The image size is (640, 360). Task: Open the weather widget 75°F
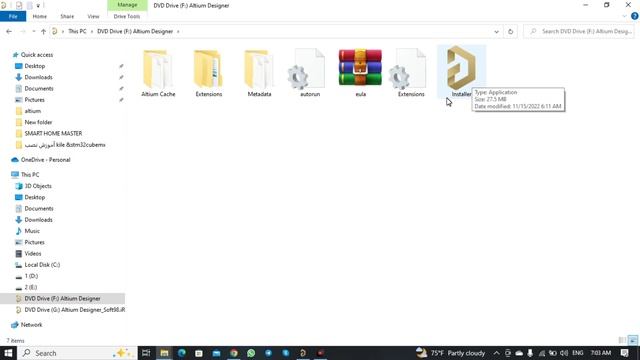tap(450, 353)
